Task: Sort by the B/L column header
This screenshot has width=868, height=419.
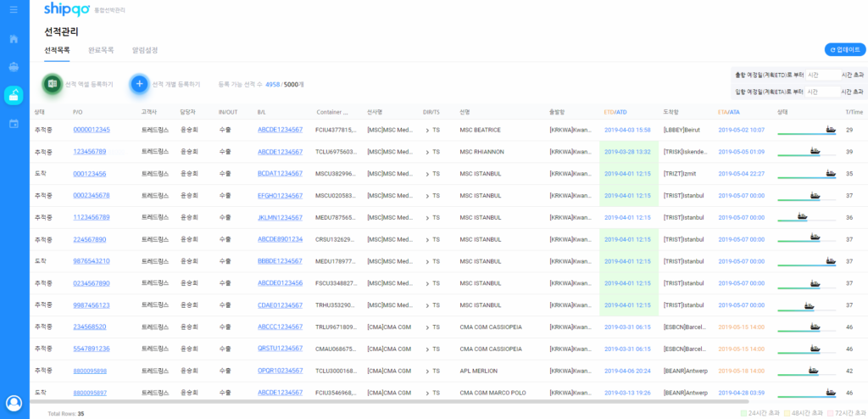Action: 261,112
